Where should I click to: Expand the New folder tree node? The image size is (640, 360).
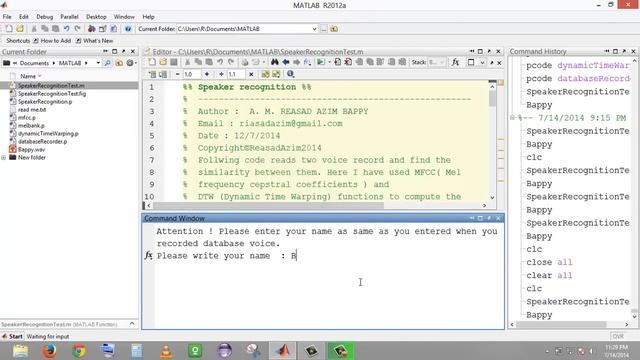pos(4,158)
